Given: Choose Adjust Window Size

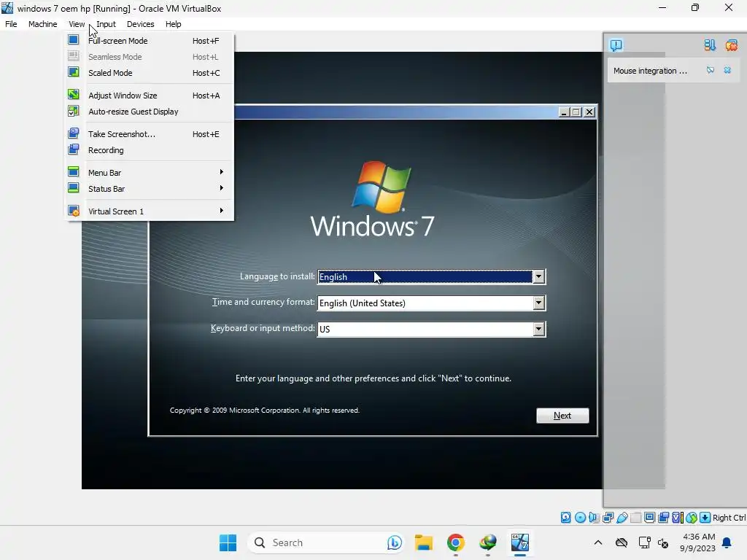Looking at the screenshot, I should tap(149, 96).
